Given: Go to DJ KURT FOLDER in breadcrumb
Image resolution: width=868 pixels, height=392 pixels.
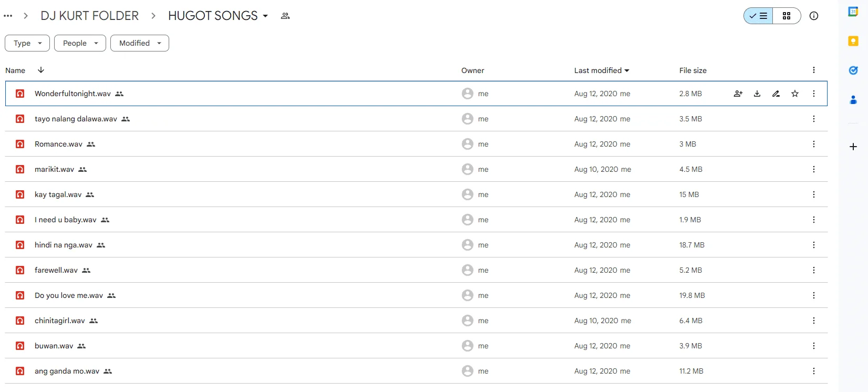Looking at the screenshot, I should pos(90,16).
